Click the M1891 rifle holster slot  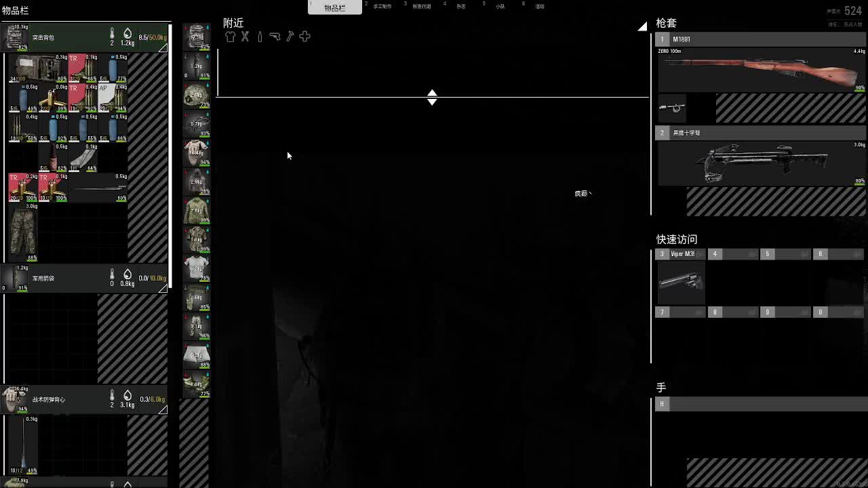[761, 69]
